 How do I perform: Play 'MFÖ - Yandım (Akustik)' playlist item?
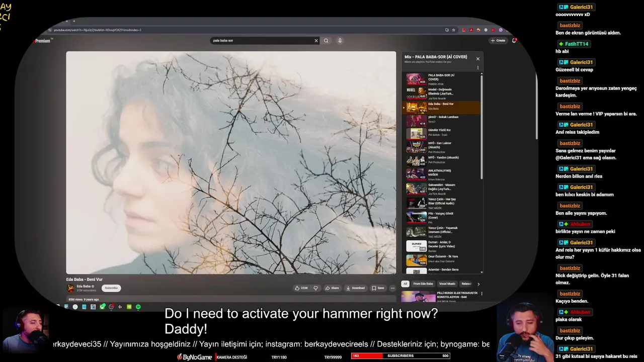pos(441,160)
